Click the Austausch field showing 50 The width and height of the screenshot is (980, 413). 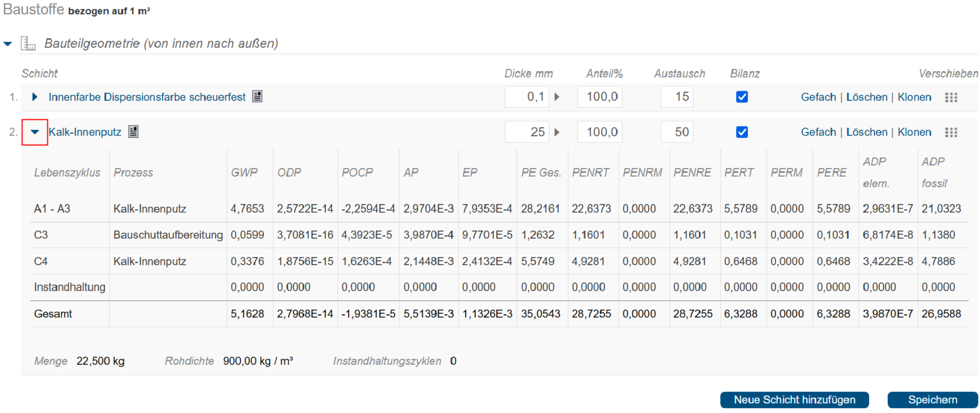(677, 132)
